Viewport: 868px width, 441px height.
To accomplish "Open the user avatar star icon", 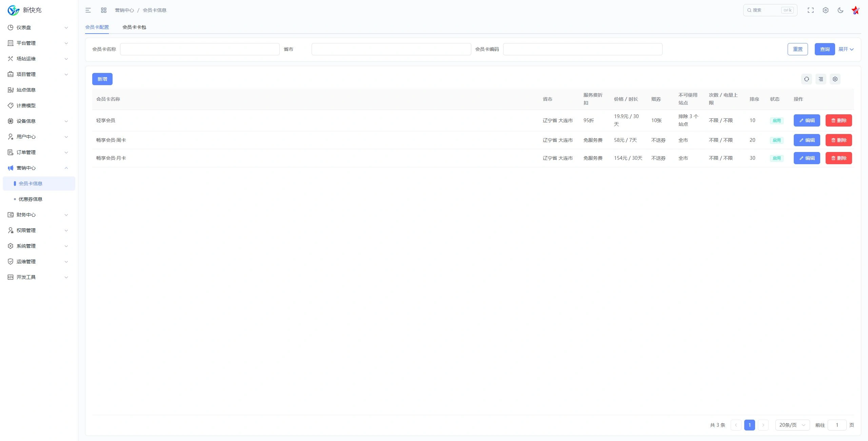I will click(x=855, y=10).
